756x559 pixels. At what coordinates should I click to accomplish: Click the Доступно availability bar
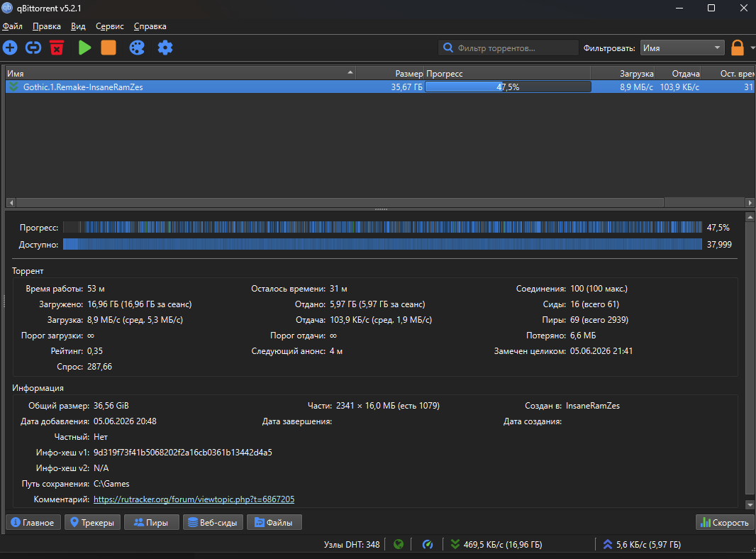coord(382,244)
